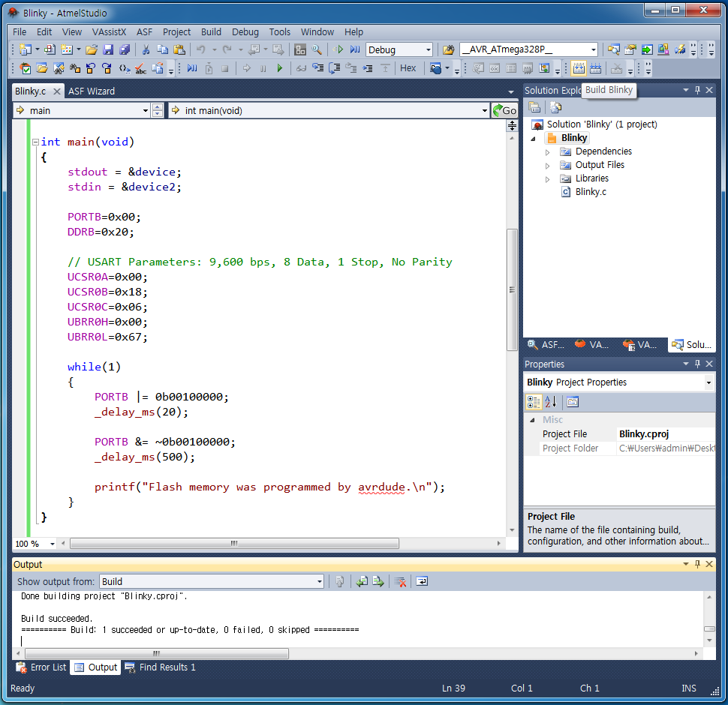Toggle Categorized view in Properties panel
The height and width of the screenshot is (705, 728).
[x=534, y=402]
